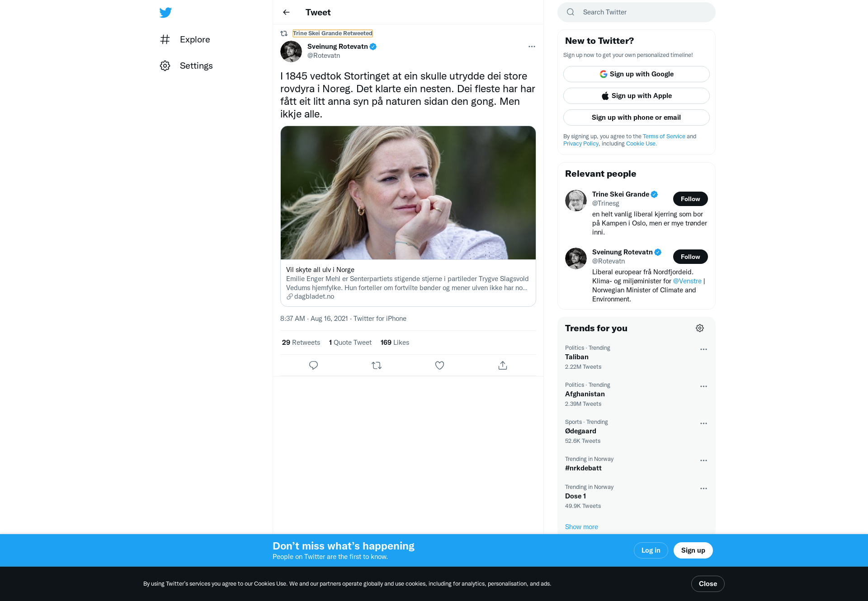Open the tweet's three-dot more menu
This screenshot has width=868, height=601.
(x=532, y=47)
